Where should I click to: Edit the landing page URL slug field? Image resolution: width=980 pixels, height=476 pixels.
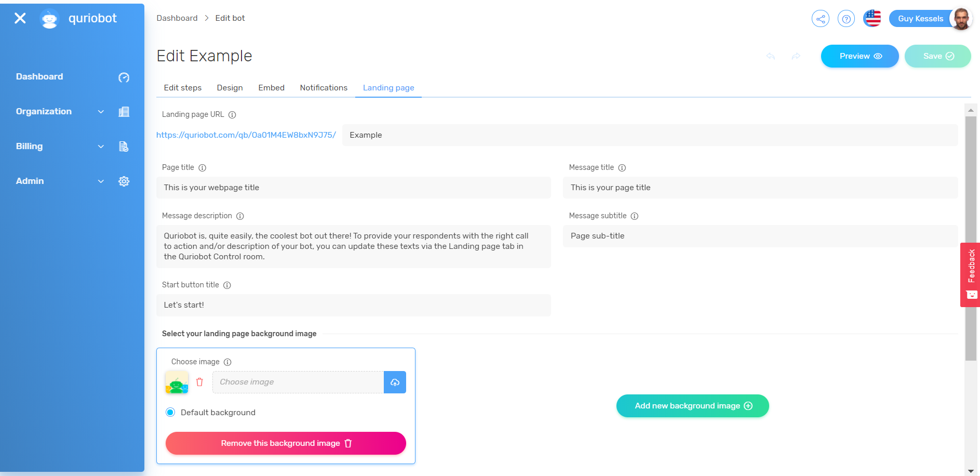[650, 135]
